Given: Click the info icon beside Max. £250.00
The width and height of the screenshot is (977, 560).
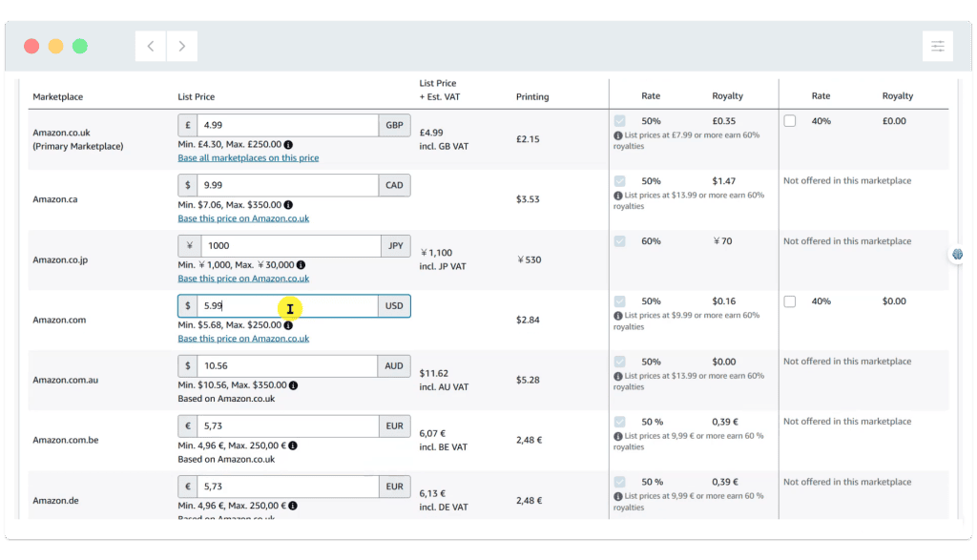Looking at the screenshot, I should tap(288, 144).
